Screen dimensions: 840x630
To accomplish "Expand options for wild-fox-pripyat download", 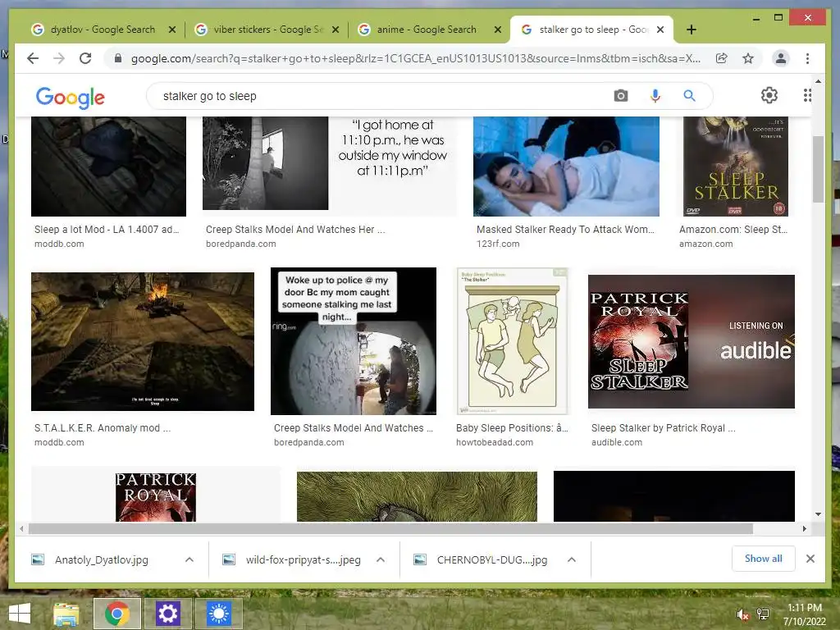I will click(x=381, y=559).
